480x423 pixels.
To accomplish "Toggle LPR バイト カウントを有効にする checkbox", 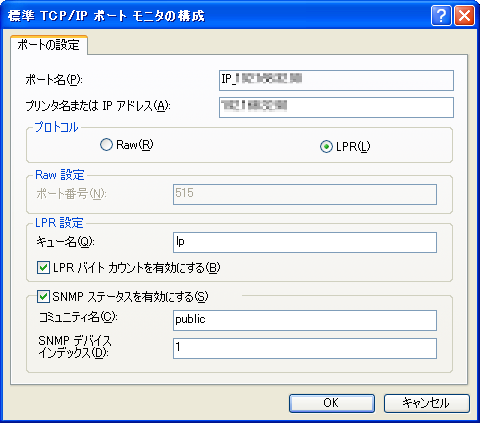I will point(43,268).
